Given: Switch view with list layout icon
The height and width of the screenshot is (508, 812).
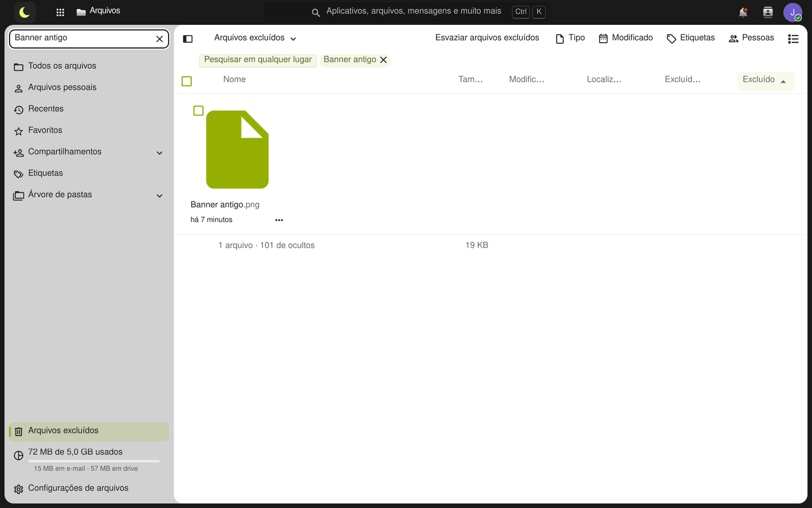Looking at the screenshot, I should coord(793,39).
